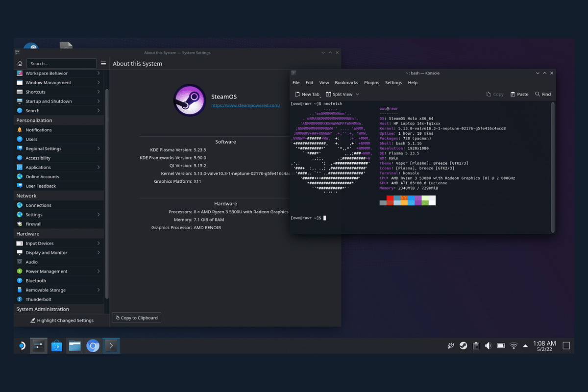Open the Bookmarks menu in Konsole
This screenshot has height=392, width=588.
(346, 83)
